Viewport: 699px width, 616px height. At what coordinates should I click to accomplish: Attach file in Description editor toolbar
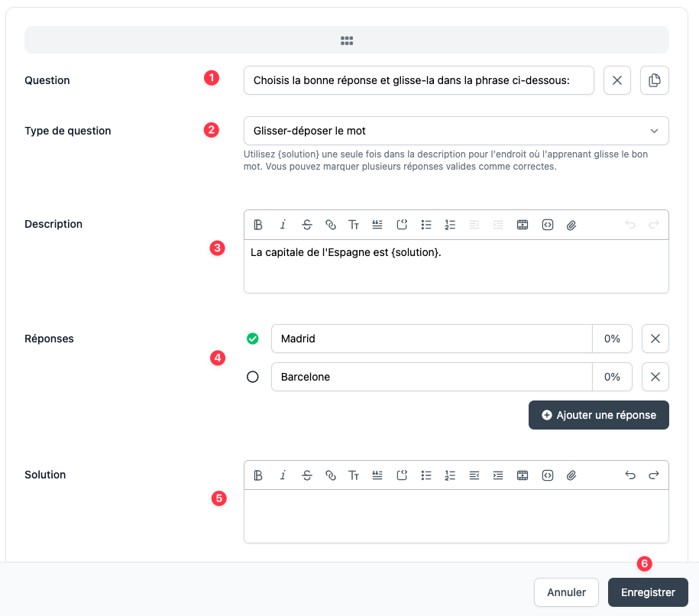(x=571, y=225)
